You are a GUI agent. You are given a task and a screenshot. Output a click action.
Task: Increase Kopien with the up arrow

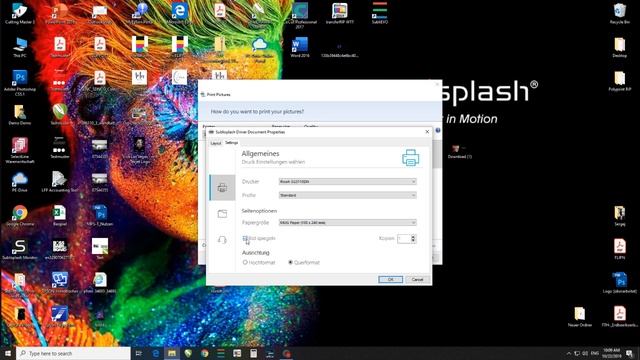coord(413,237)
